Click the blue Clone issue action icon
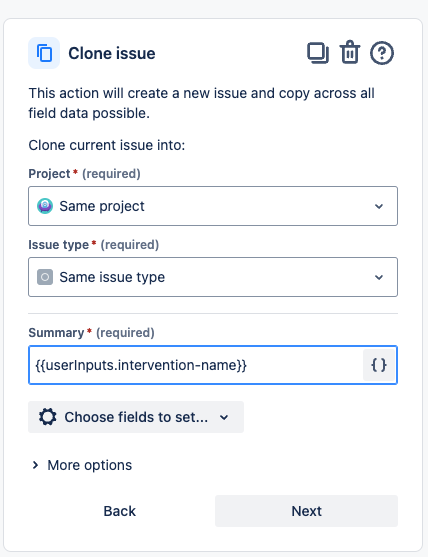 pyautogui.click(x=44, y=53)
